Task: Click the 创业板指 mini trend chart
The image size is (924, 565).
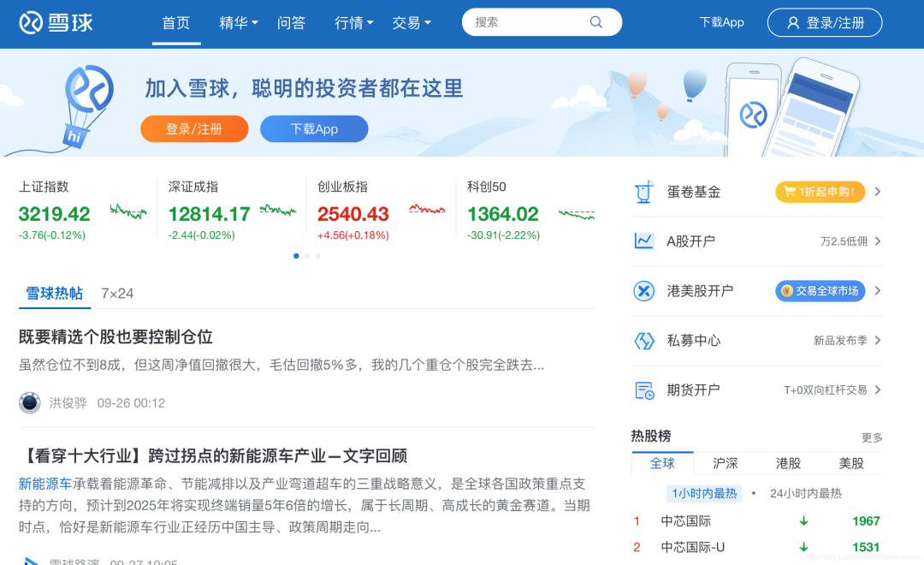Action: [427, 209]
